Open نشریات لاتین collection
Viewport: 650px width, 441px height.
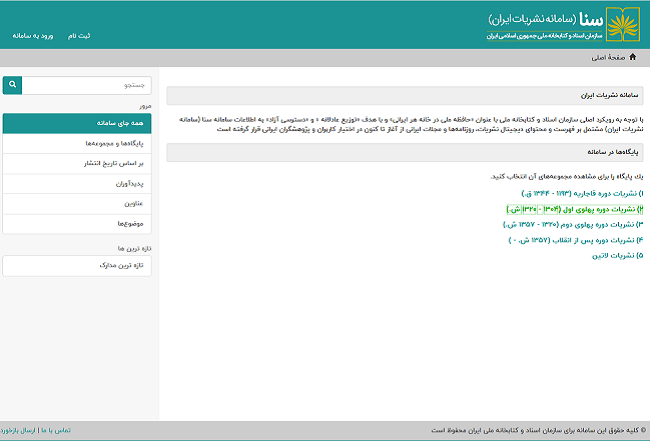pos(617,256)
